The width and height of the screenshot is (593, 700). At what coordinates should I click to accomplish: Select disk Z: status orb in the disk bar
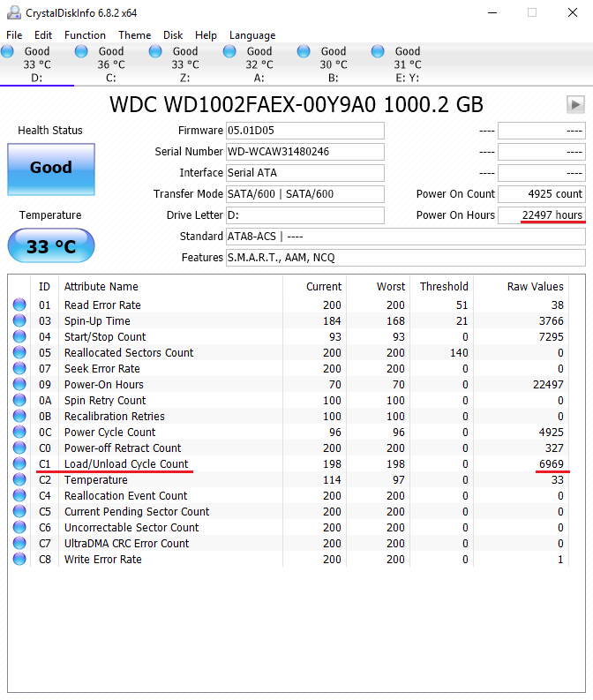click(155, 51)
